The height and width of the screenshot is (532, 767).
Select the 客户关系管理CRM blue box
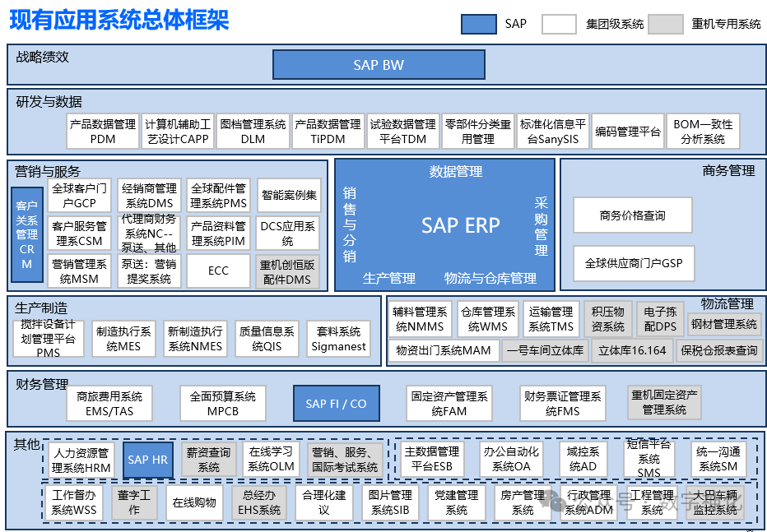(x=27, y=235)
